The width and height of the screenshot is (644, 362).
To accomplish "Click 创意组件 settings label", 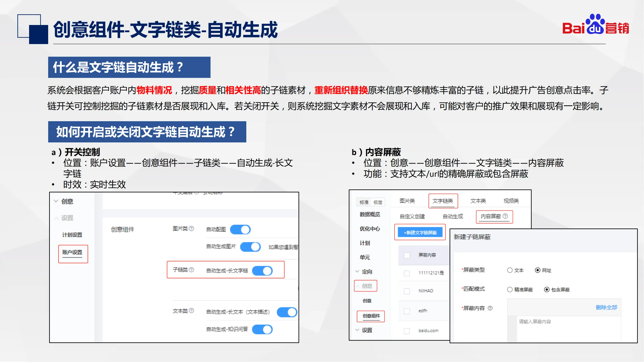I will coord(123,229).
